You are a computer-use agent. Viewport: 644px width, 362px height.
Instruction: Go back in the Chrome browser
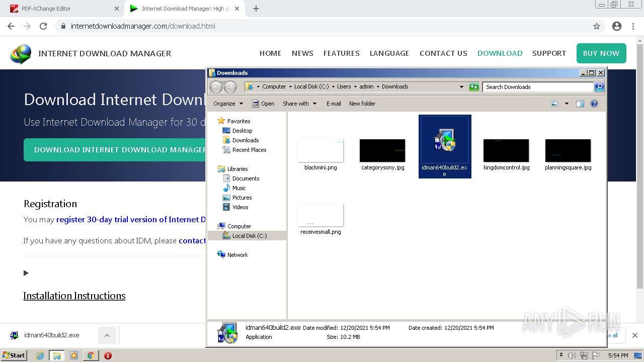11,26
